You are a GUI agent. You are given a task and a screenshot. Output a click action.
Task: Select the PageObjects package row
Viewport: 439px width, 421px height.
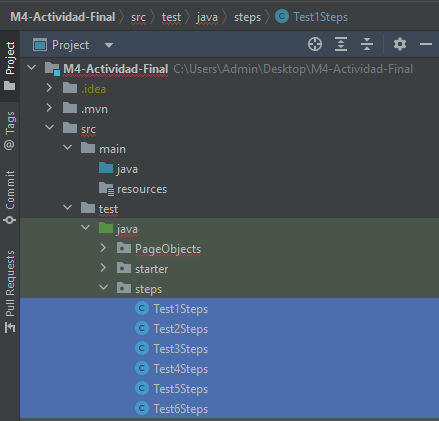click(x=229, y=249)
